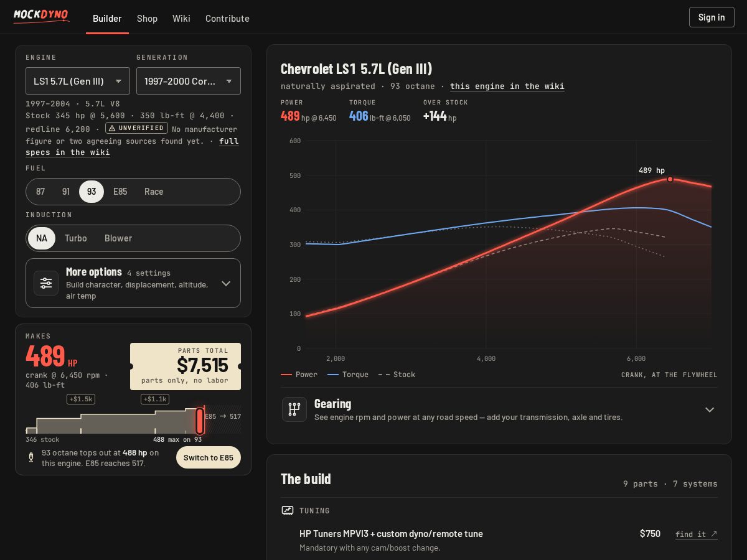Open the Engine dropdown LS1 5.7L
Image resolution: width=747 pixels, height=560 pixels.
pyautogui.click(x=78, y=81)
